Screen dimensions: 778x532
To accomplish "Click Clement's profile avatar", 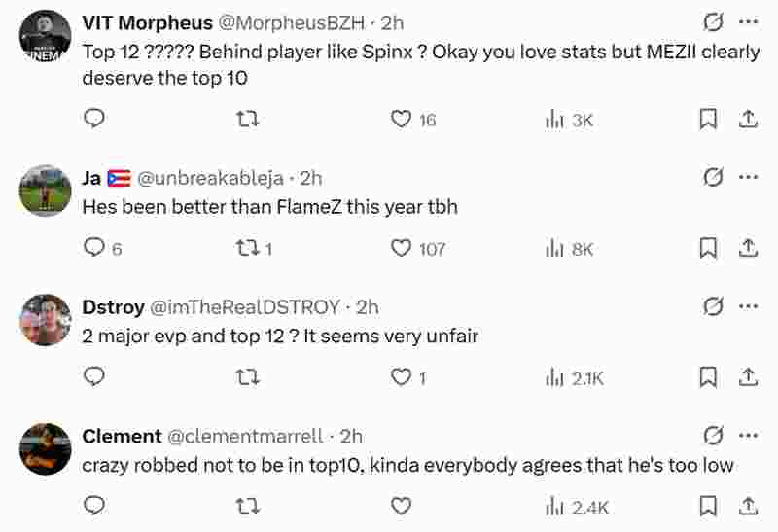I will [x=46, y=448].
